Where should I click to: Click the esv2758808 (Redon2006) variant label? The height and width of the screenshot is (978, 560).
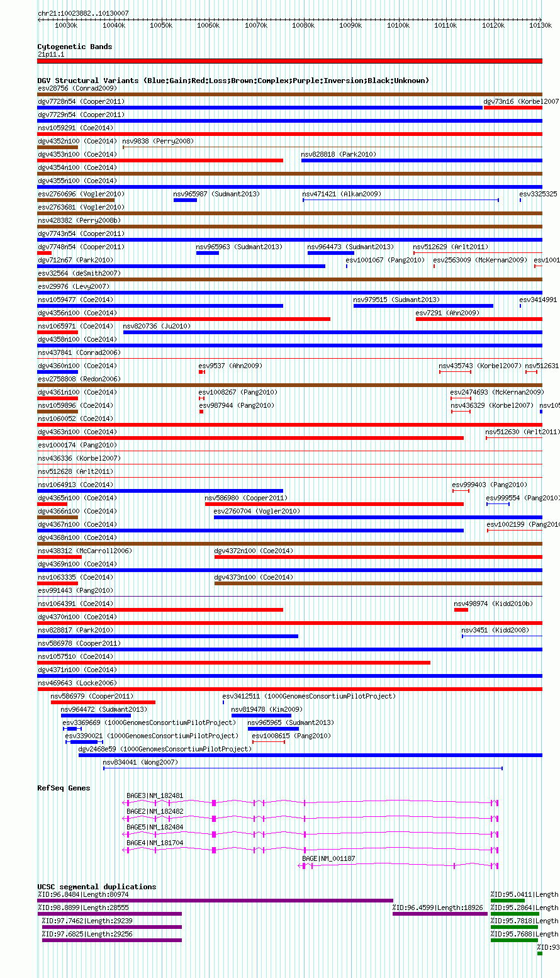(x=79, y=379)
